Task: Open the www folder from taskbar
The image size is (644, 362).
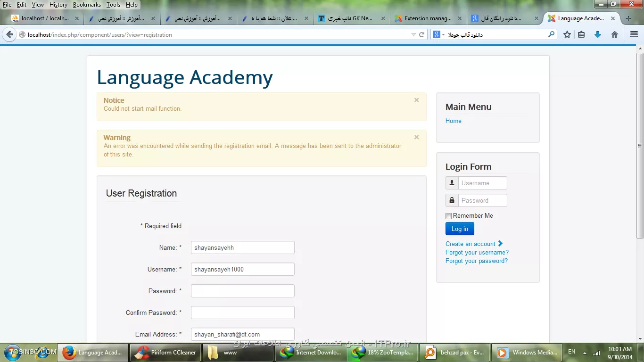Action: click(x=238, y=352)
